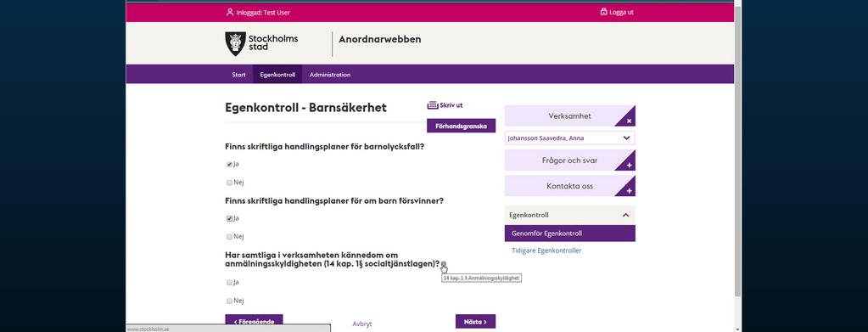Open the Administration menu item
This screenshot has height=332, width=868.
[330, 75]
